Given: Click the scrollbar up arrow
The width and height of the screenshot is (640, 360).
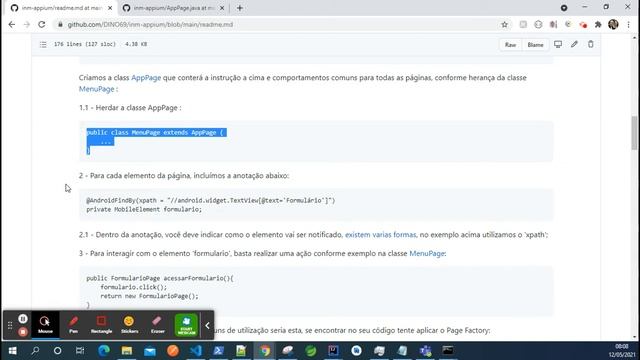Looking at the screenshot, I should (x=634, y=38).
